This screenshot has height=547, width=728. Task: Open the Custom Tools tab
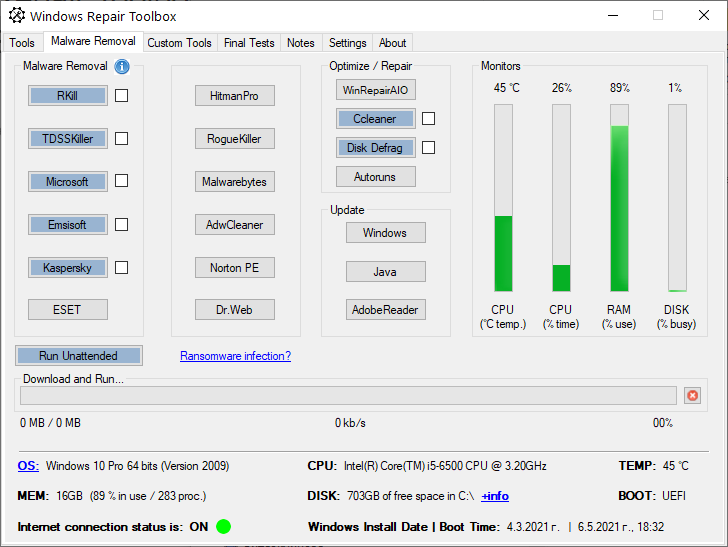click(x=180, y=43)
